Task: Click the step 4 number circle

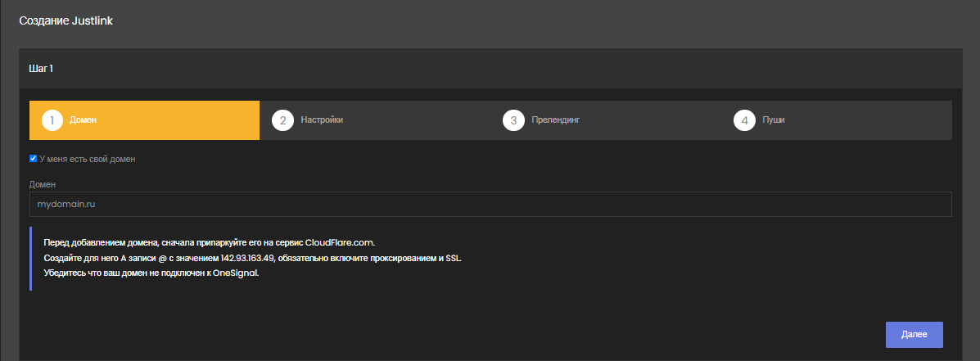Action: click(744, 120)
